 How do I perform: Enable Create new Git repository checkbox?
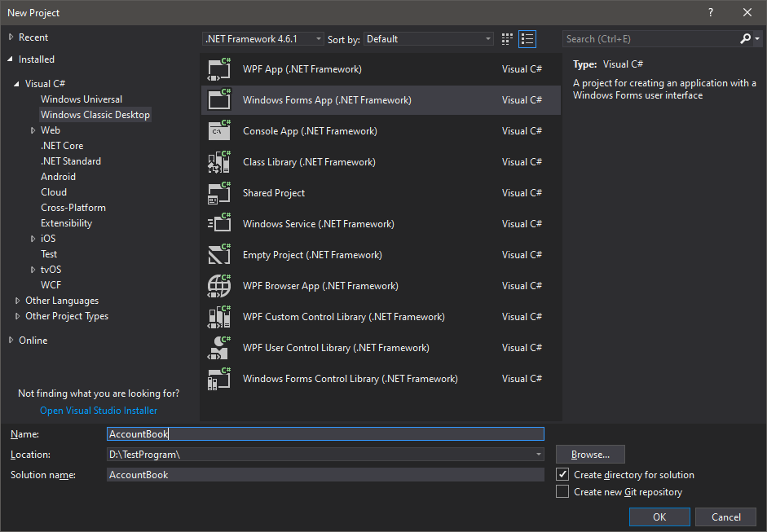click(562, 491)
